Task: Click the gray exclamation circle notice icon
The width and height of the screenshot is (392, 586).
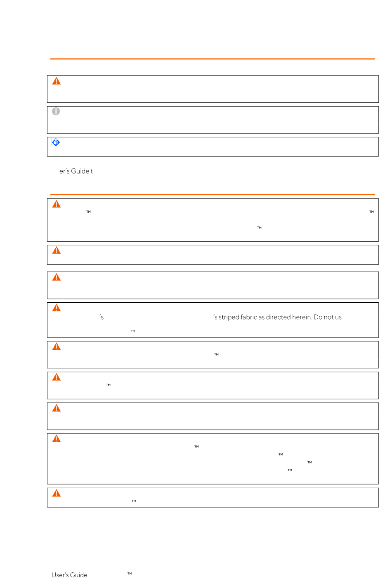Action: [56, 112]
